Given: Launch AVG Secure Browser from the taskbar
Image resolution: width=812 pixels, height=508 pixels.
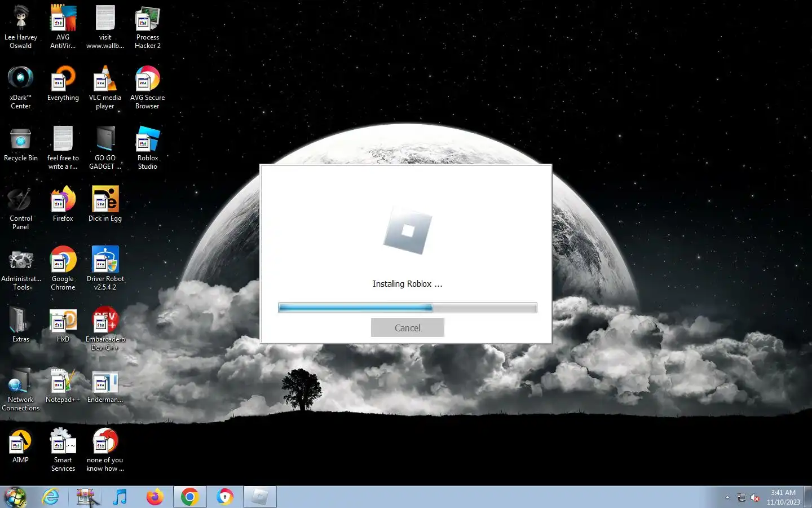Looking at the screenshot, I should tap(224, 497).
